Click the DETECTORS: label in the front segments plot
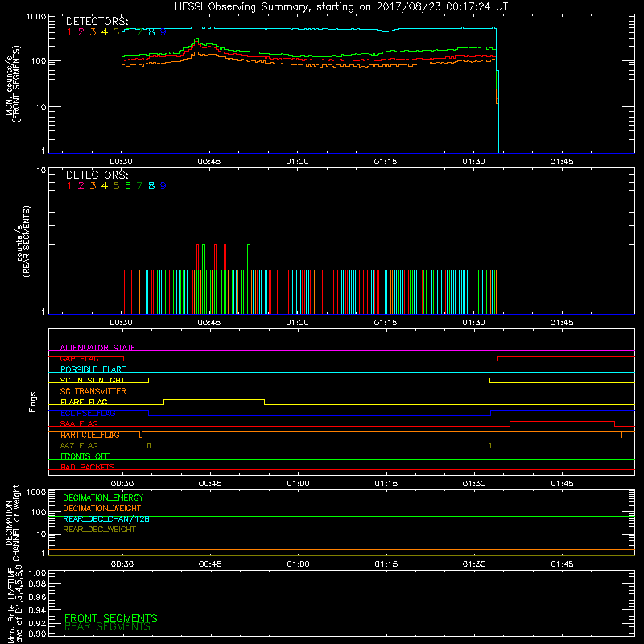The height and width of the screenshot is (644, 644). (97, 21)
